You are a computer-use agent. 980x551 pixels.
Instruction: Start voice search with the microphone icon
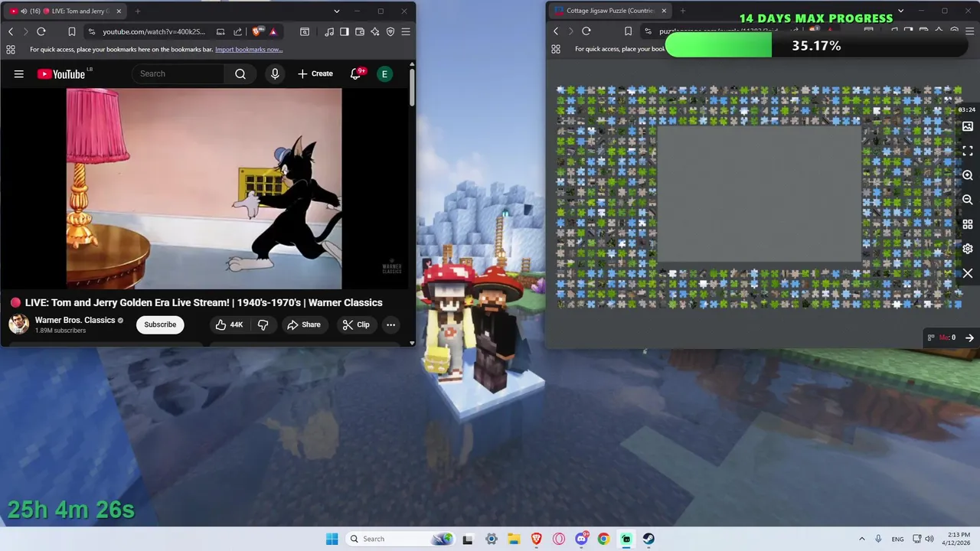coord(275,73)
